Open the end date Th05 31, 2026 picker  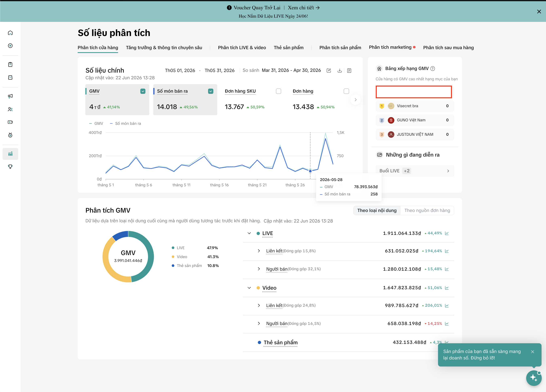[x=220, y=71]
